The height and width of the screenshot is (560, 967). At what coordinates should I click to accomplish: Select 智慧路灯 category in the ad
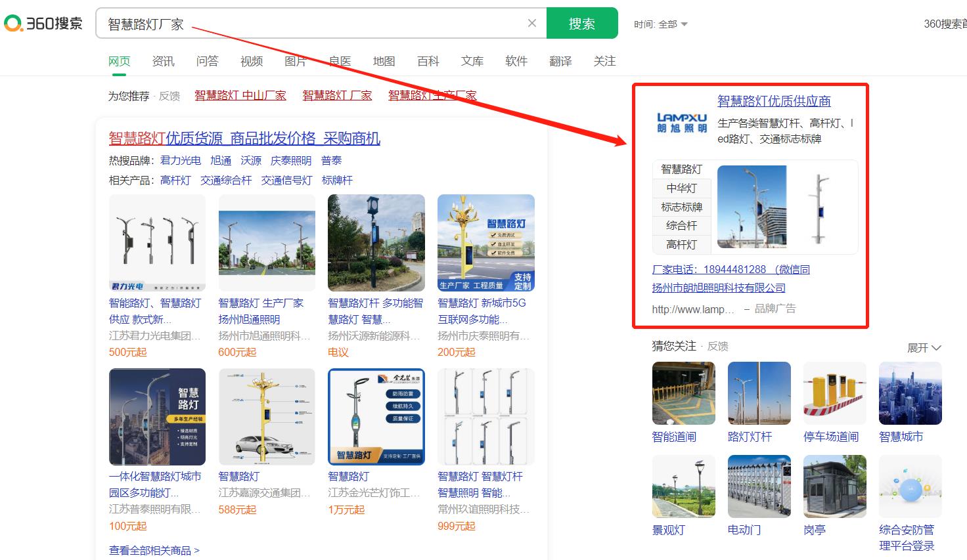pos(681,169)
